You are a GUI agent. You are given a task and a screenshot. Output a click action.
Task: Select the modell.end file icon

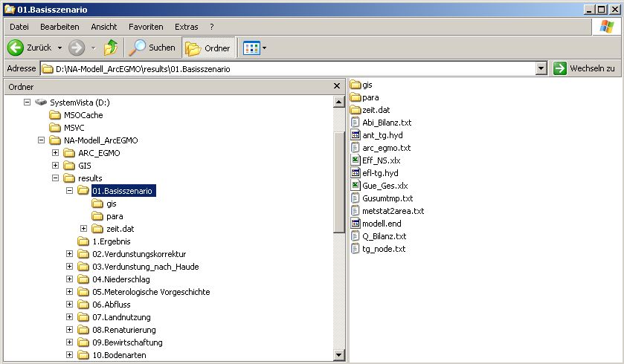pyautogui.click(x=356, y=224)
